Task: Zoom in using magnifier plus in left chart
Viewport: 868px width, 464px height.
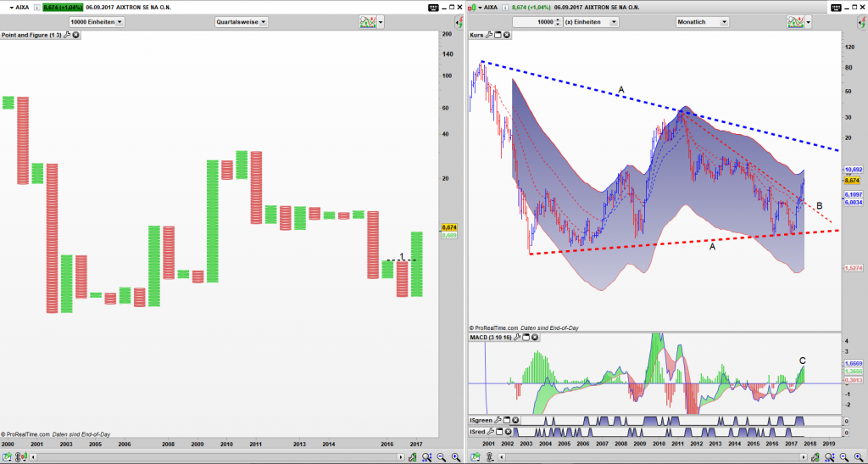Action: 455,457
